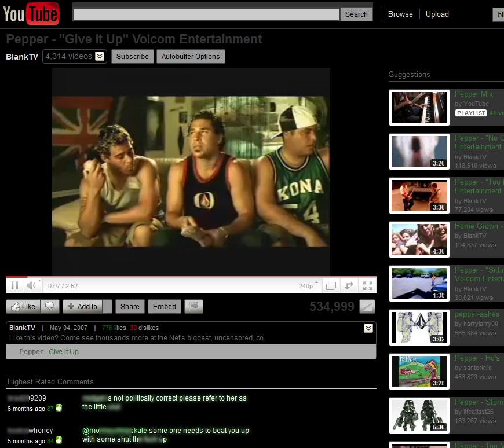The width and height of the screenshot is (504, 448).
Task: Open the 3:20 suggested video thumbnail
Action: pos(419,152)
